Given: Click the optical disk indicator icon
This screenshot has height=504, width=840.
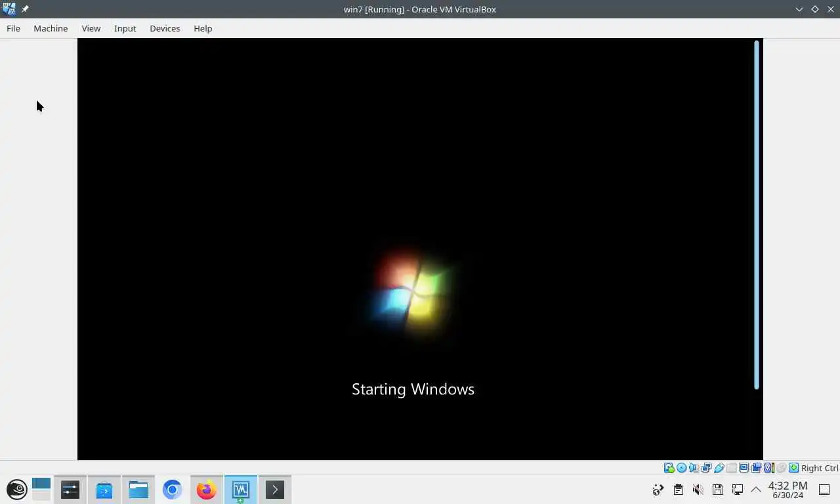Looking at the screenshot, I should (x=681, y=468).
